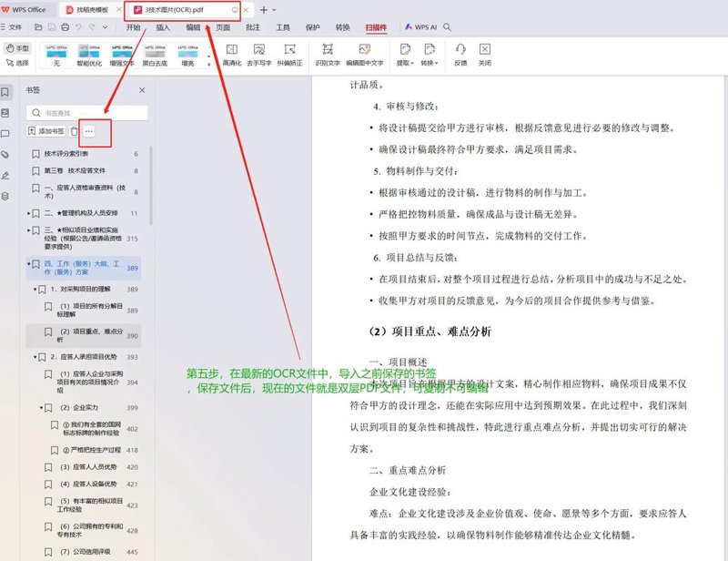Open the signature pen sidebar icon
The image size is (728, 561).
[5, 176]
